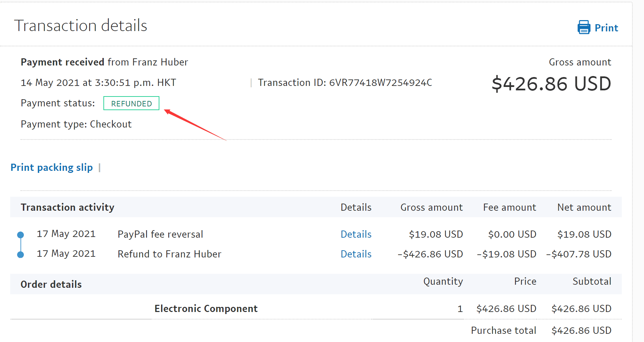Click the Payment received from Franz Huber text
The height and width of the screenshot is (342, 644).
point(104,62)
